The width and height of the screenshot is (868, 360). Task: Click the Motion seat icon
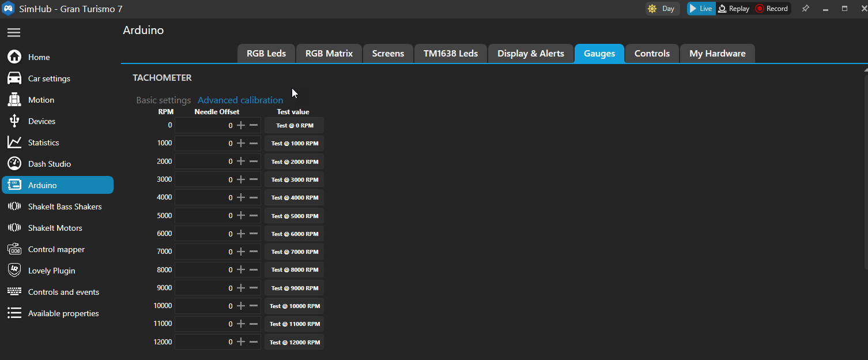14,99
